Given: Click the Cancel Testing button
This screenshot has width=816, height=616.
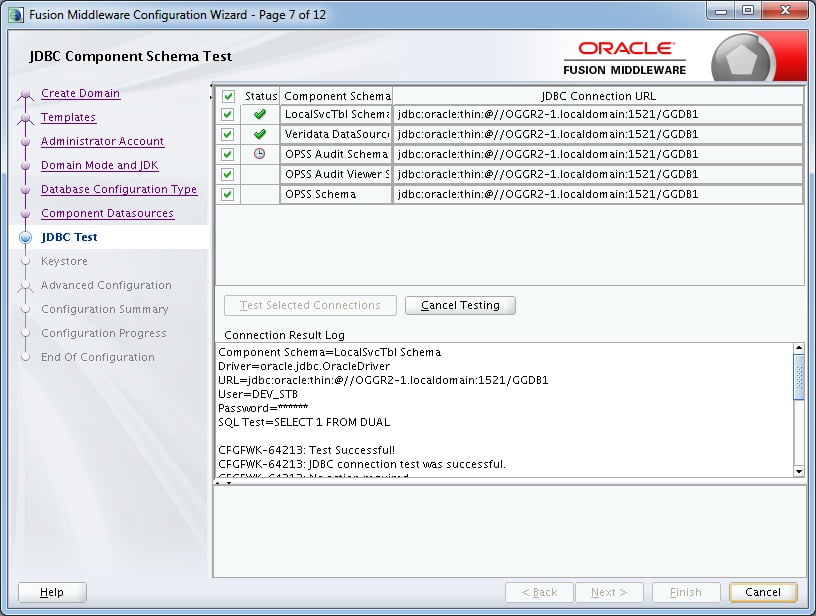Looking at the screenshot, I should [460, 305].
